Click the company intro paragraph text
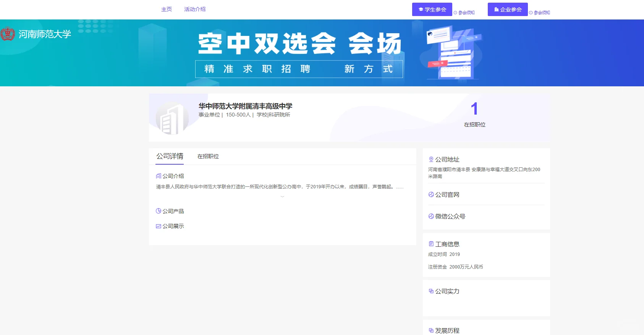 (280, 187)
